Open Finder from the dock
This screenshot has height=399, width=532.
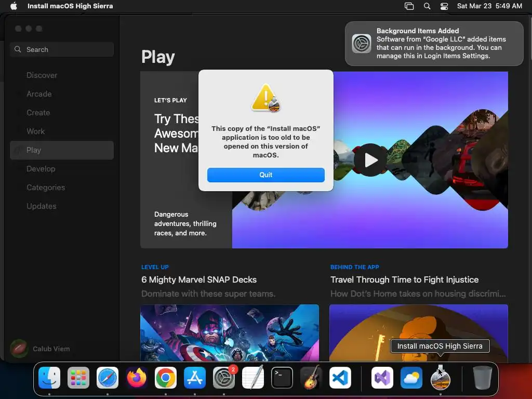49,378
